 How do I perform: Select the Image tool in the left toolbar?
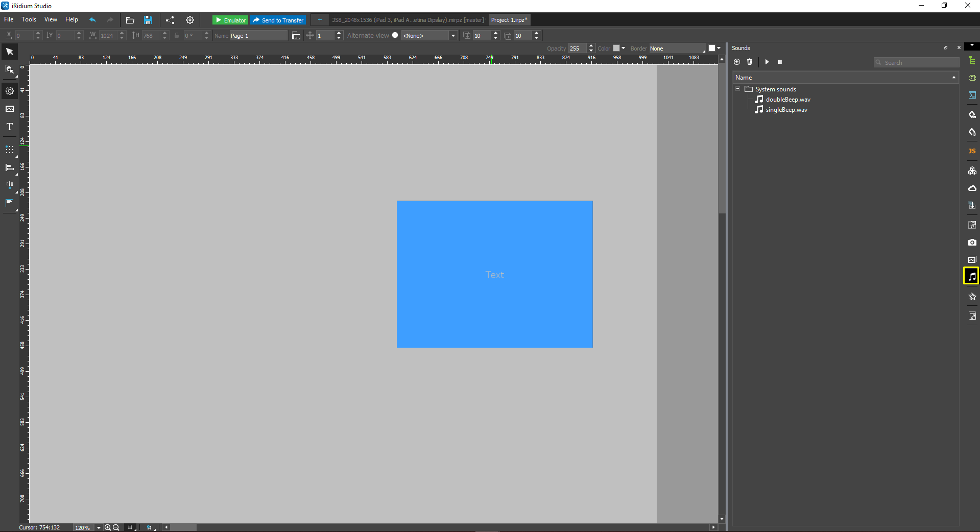9,108
